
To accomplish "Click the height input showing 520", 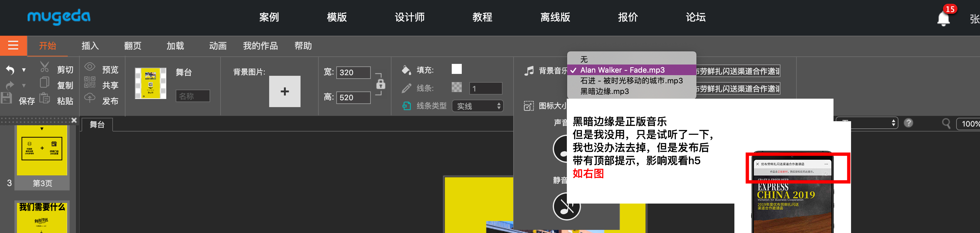I will click(354, 98).
